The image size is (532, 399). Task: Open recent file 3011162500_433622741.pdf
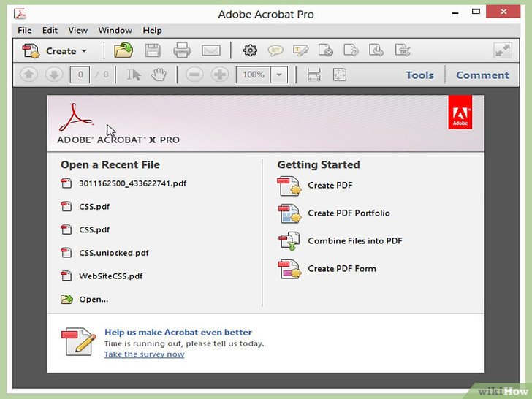133,183
